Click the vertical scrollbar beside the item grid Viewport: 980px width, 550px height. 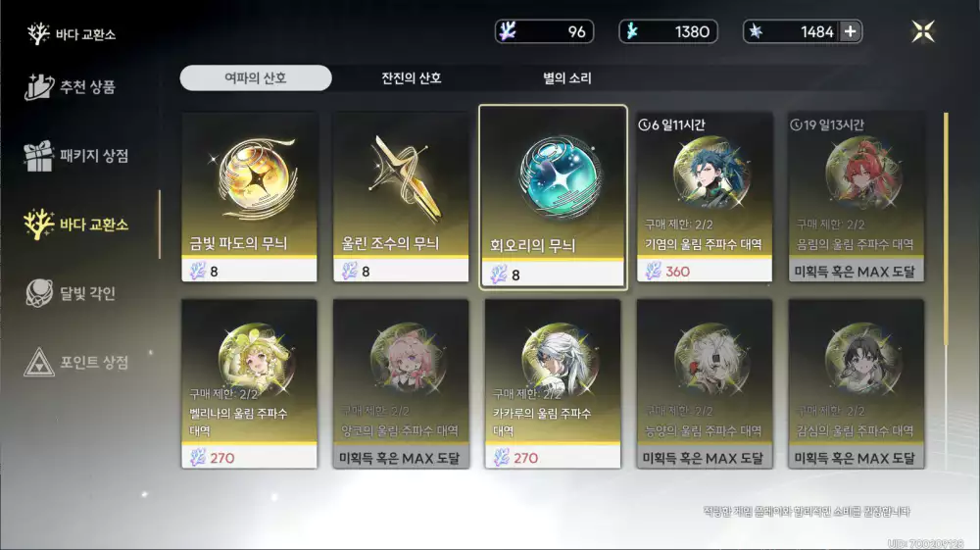(x=946, y=228)
